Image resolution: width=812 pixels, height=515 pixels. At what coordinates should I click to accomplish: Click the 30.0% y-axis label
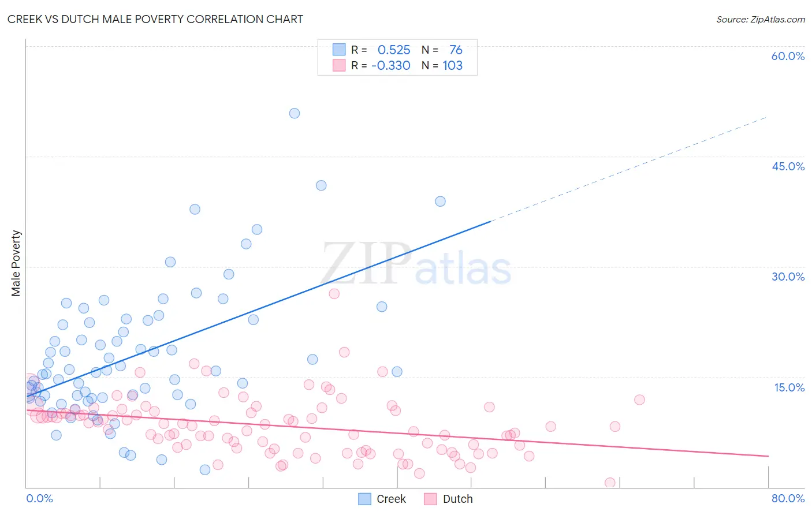788,277
